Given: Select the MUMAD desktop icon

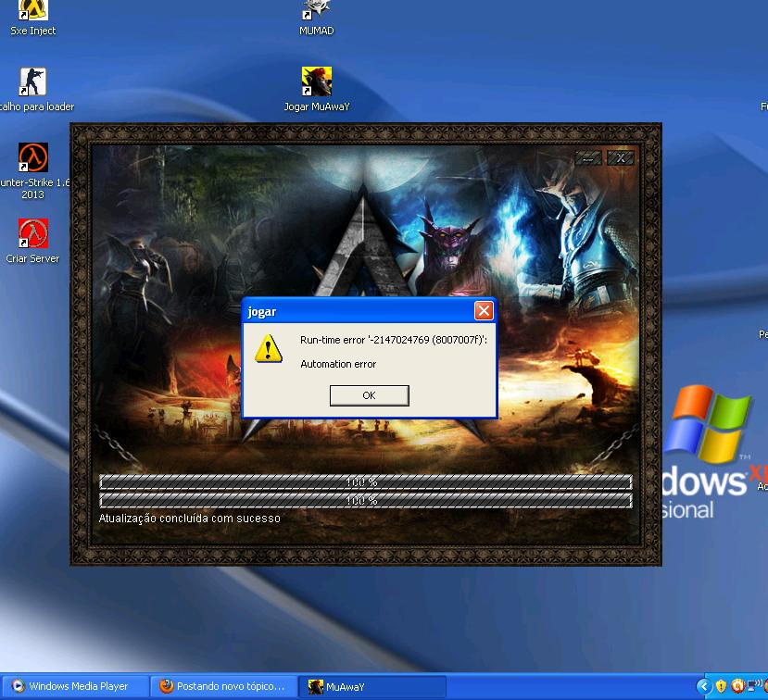Looking at the screenshot, I should click(x=316, y=11).
